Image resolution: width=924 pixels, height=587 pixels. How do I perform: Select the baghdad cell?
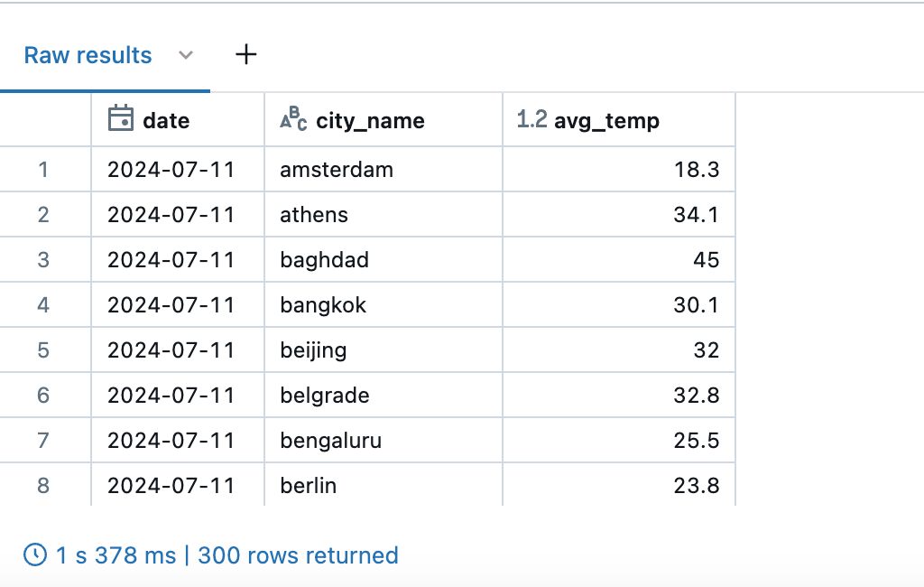pyautogui.click(x=383, y=260)
